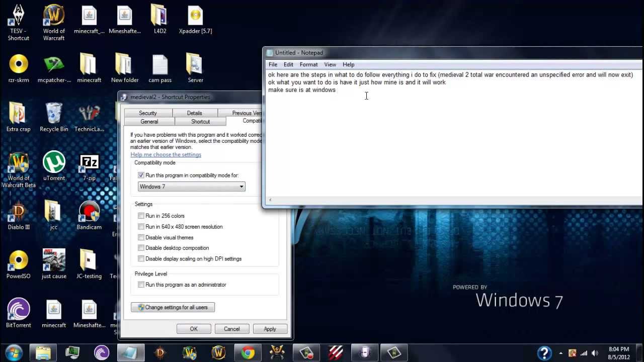Check 'Run in 640 x 480 screen resolution'

141,227
